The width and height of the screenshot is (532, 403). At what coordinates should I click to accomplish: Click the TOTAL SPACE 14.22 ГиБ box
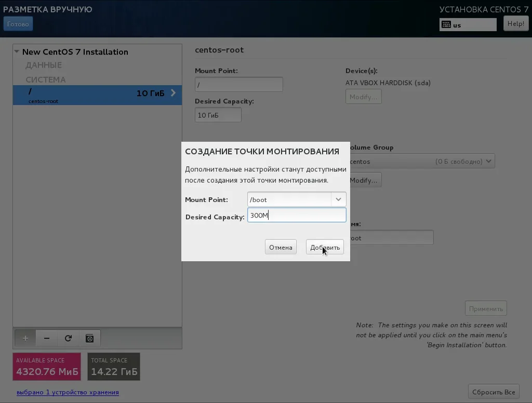click(x=114, y=367)
